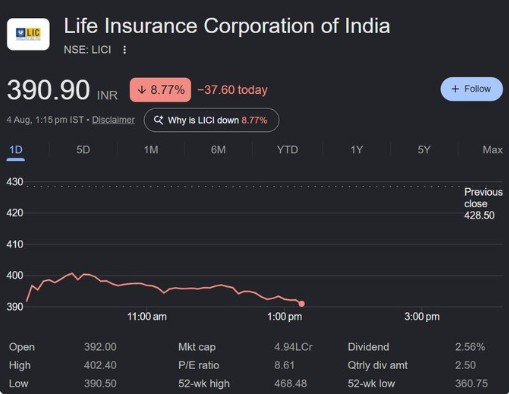Click the 'Why is LICI down' search chip
This screenshot has height=394, width=509.
pos(211,120)
